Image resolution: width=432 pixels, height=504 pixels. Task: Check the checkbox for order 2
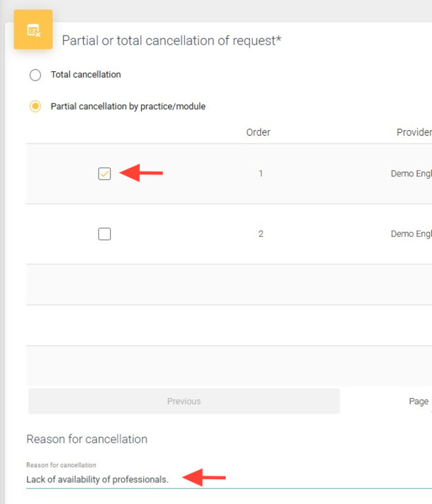tap(104, 234)
